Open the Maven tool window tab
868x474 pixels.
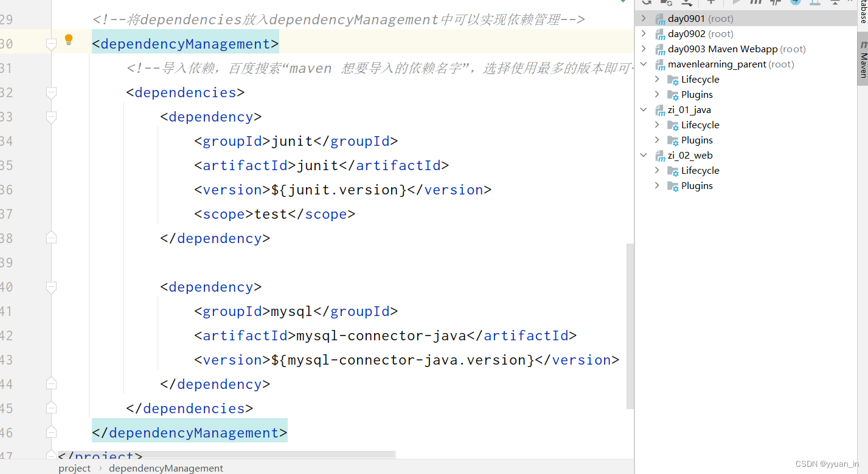click(863, 59)
